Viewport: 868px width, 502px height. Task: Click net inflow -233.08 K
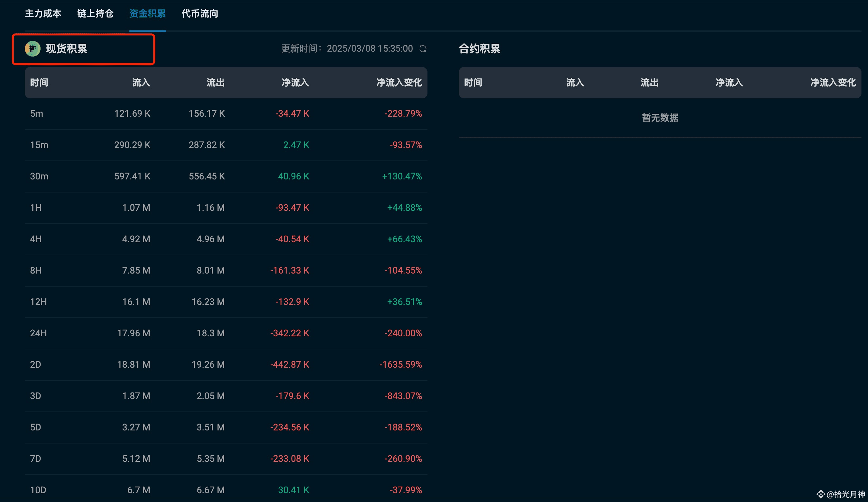pyautogui.click(x=290, y=458)
